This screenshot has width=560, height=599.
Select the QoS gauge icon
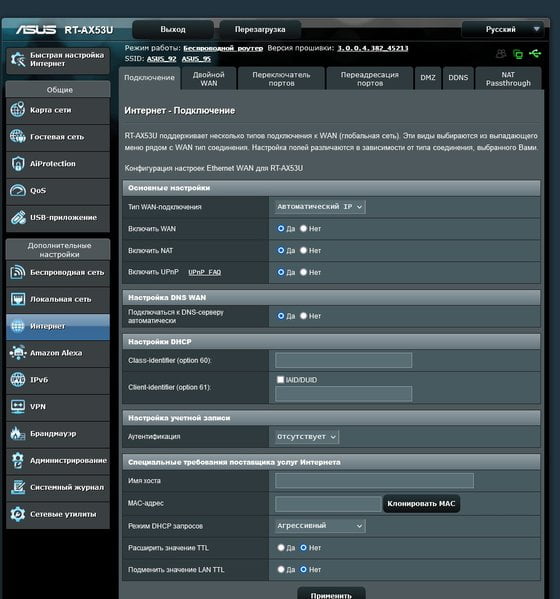pyautogui.click(x=18, y=190)
